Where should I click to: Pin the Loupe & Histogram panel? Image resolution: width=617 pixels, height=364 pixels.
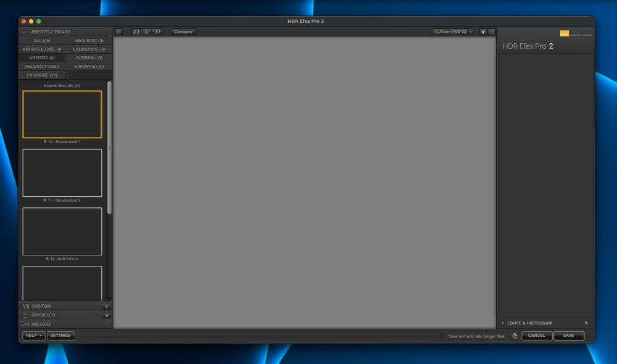pyautogui.click(x=586, y=323)
